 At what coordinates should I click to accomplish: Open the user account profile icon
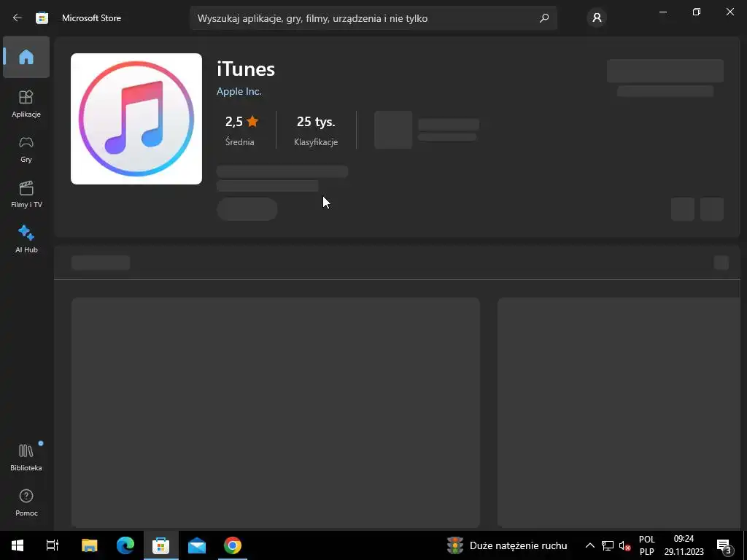[x=597, y=18]
